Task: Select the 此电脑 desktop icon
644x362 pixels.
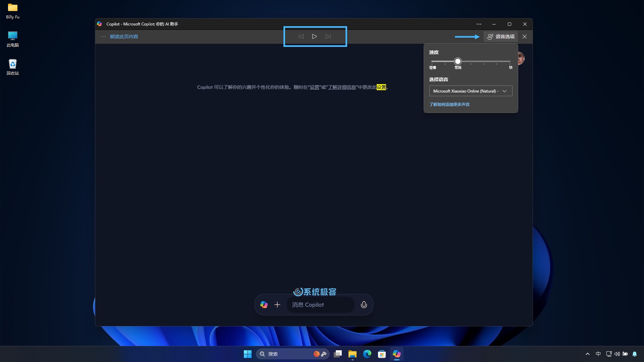Action: [x=13, y=39]
